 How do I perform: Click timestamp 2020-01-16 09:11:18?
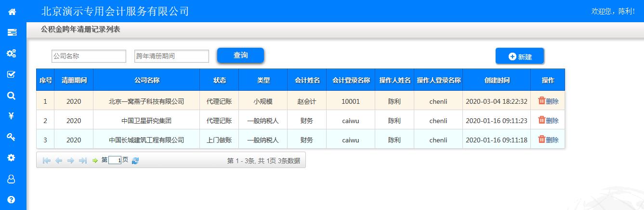pyautogui.click(x=497, y=140)
